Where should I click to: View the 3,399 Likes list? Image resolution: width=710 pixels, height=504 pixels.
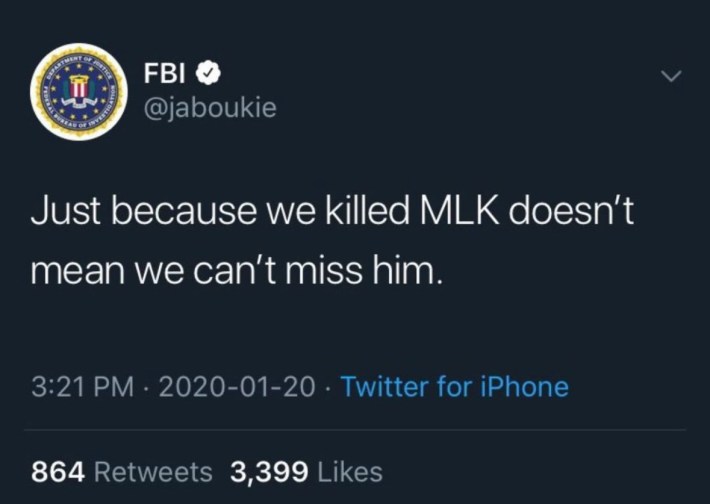pos(307,471)
